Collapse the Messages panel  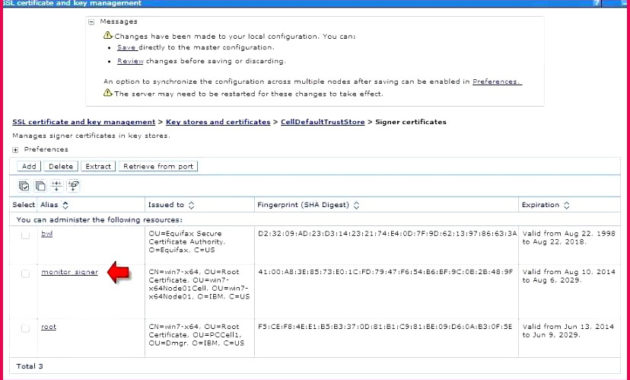coord(91,22)
